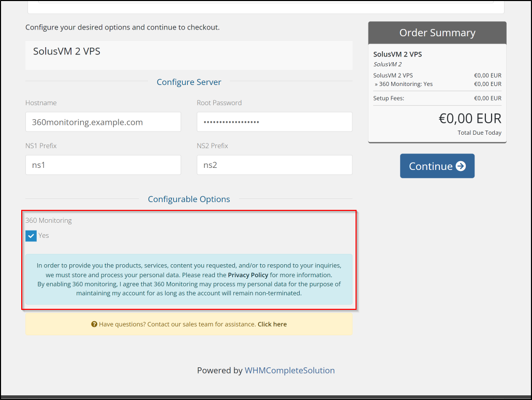Click the 'NS1 Prefix' field label
Screen dimensions: 532x400
41,146
